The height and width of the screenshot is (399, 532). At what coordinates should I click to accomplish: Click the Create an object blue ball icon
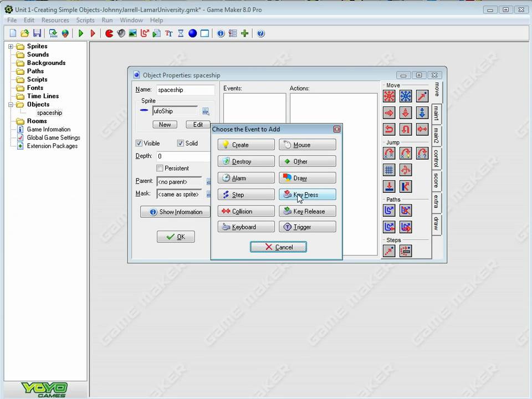click(192, 33)
